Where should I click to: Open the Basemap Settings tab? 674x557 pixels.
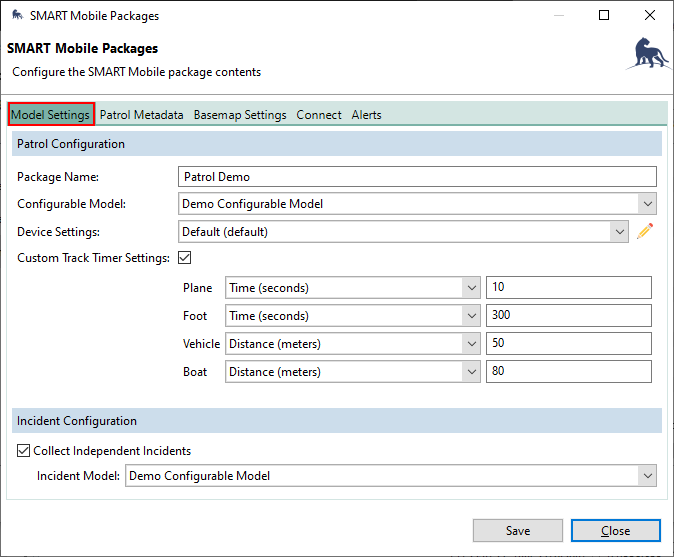[240, 115]
